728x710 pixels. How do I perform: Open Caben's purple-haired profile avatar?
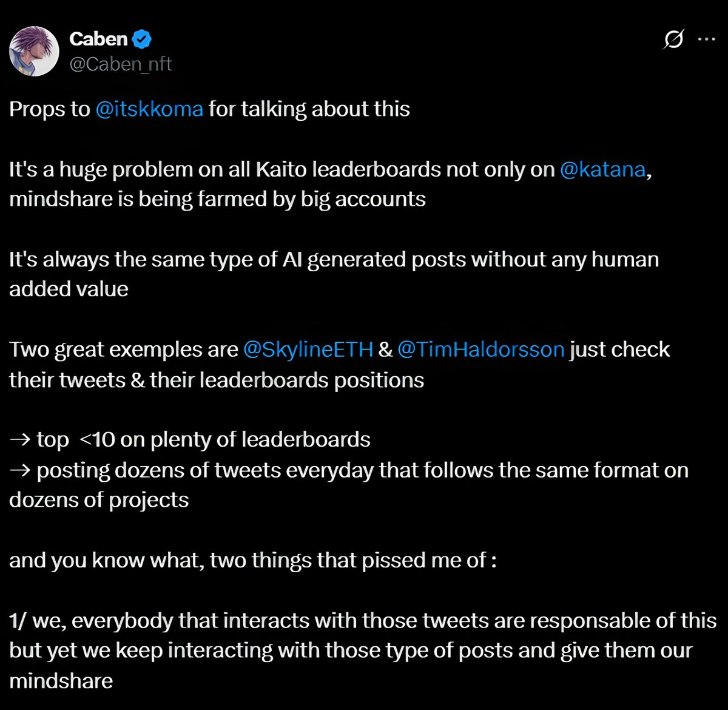click(x=34, y=51)
